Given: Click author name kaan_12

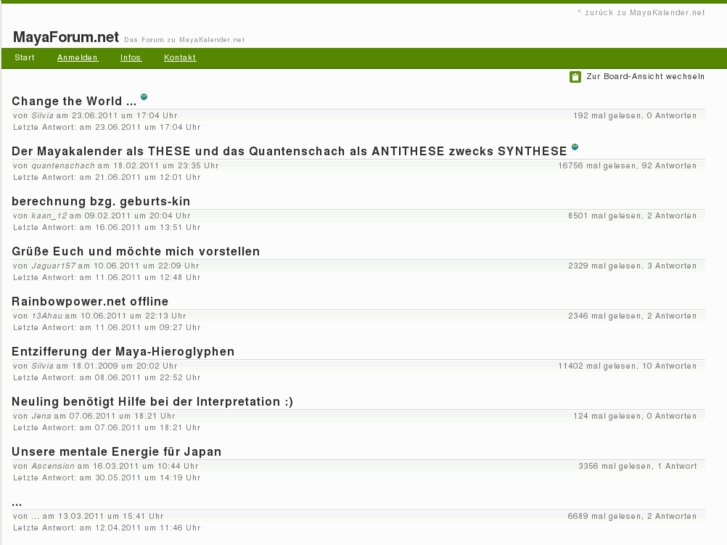Looking at the screenshot, I should pyautogui.click(x=49, y=216).
